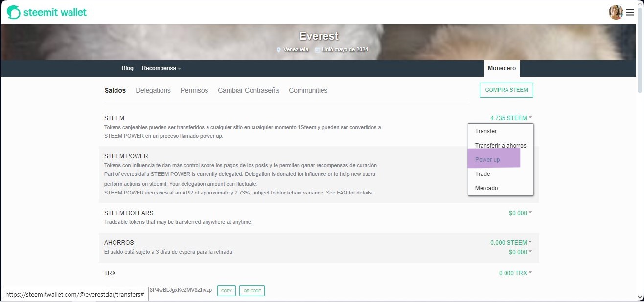
Task: Click the 'Unió mayo de 2024' text
Action: click(x=345, y=50)
